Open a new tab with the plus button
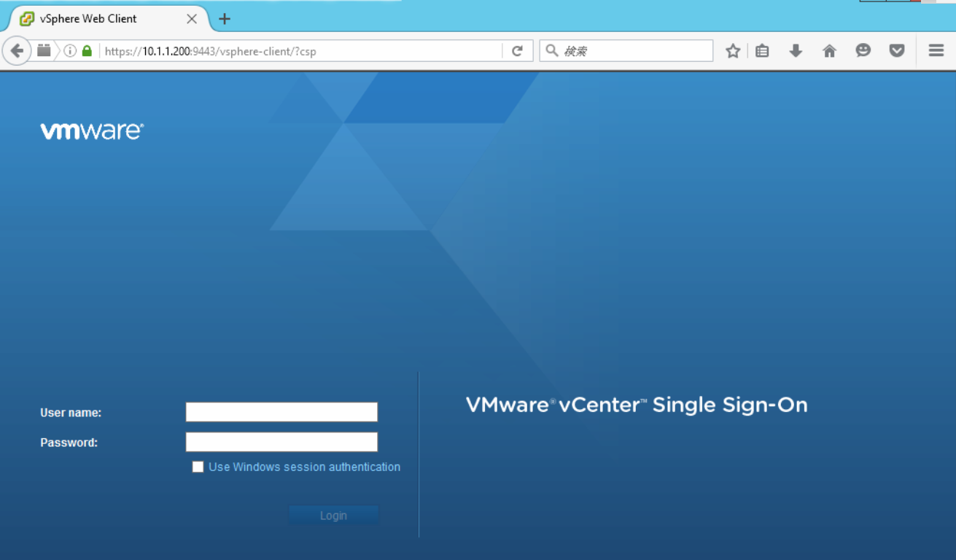The width and height of the screenshot is (956, 560). pyautogui.click(x=225, y=19)
